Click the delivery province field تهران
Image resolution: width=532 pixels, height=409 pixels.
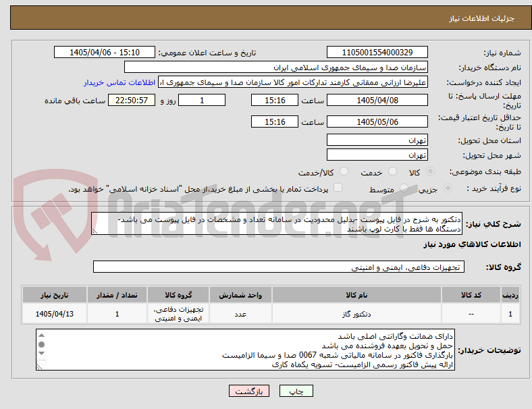tap(377, 140)
